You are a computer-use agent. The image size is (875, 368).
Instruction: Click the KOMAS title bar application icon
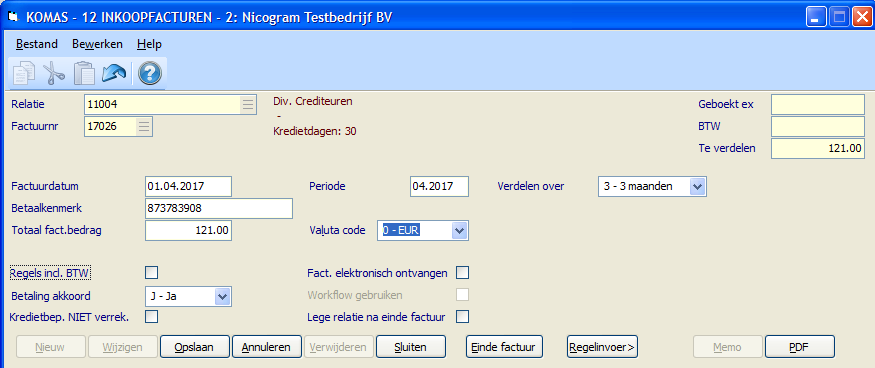(x=12, y=17)
